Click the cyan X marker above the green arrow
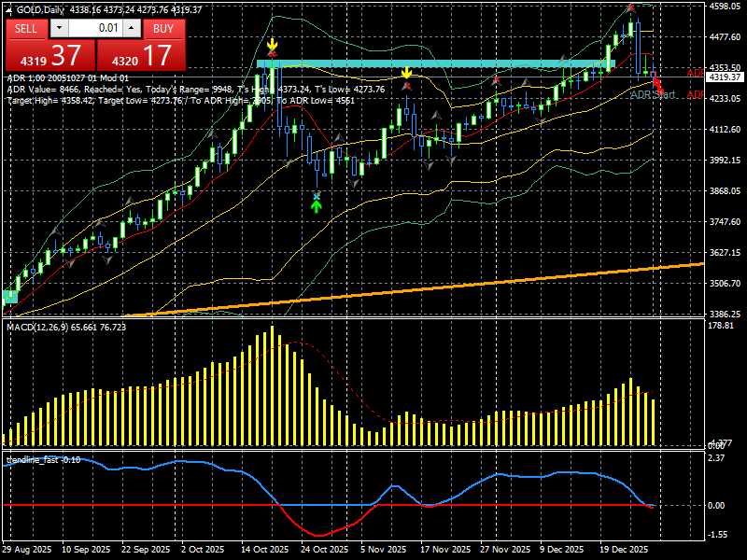This screenshot has width=747, height=560. coord(317,196)
